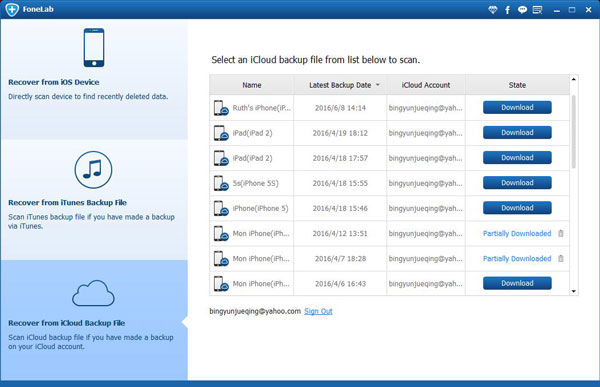Toggle sort arrow beside Latest Backup Date

click(378, 85)
